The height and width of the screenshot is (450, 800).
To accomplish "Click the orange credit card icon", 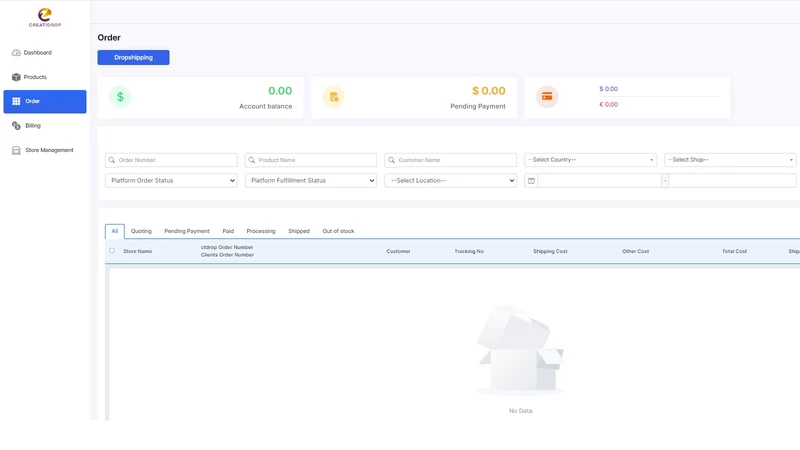I will tap(547, 96).
